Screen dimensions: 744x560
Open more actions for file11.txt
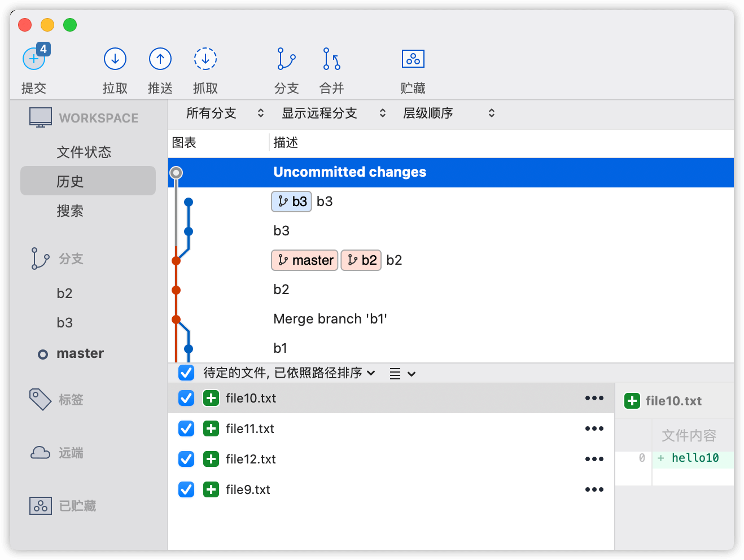(594, 428)
